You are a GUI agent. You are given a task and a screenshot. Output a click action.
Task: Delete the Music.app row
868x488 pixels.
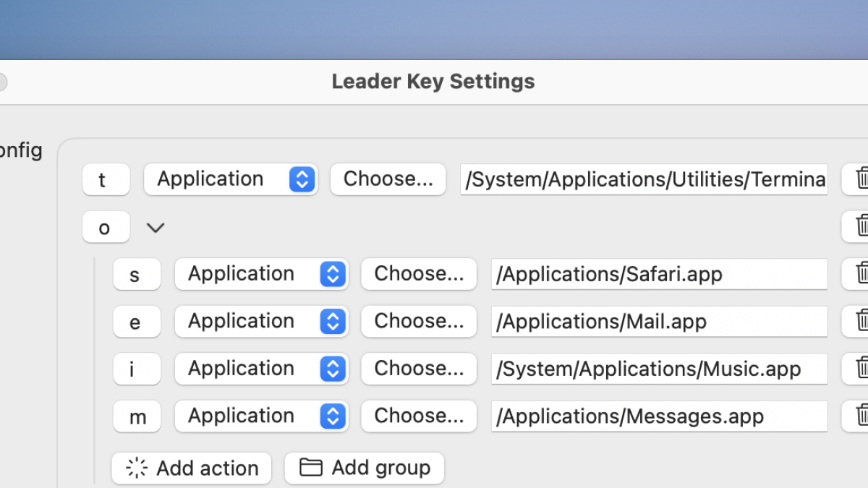pyautogui.click(x=859, y=368)
